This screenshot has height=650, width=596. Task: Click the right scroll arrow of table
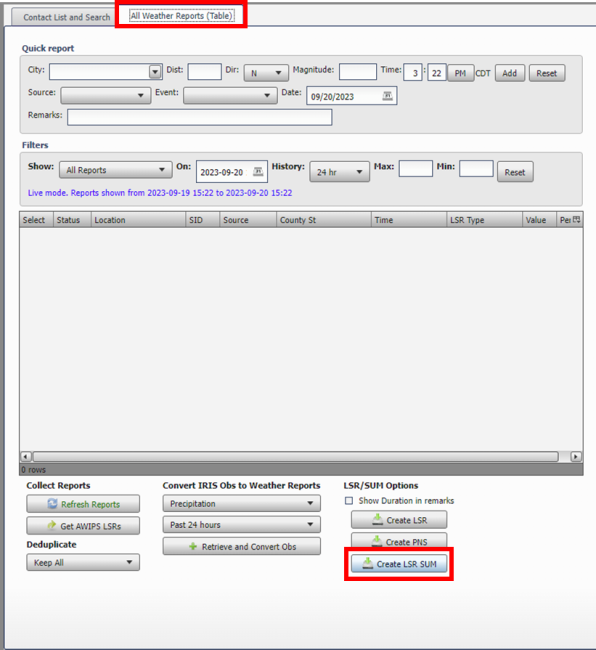576,456
